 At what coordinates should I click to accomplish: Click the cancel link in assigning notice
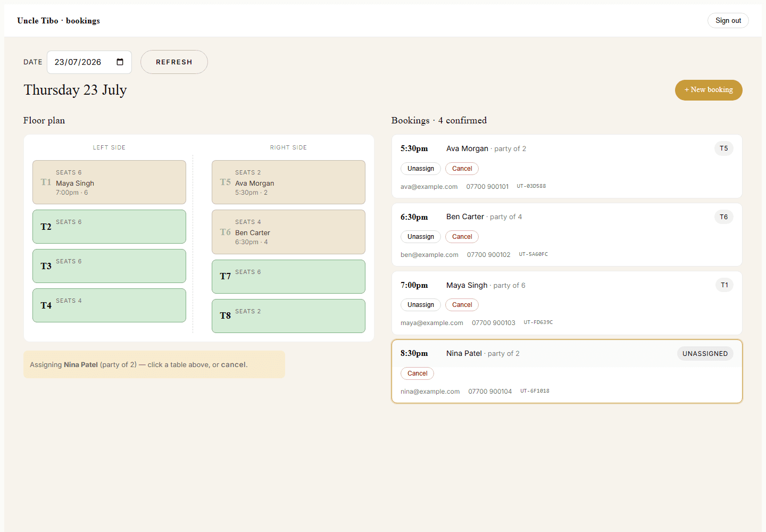(234, 365)
